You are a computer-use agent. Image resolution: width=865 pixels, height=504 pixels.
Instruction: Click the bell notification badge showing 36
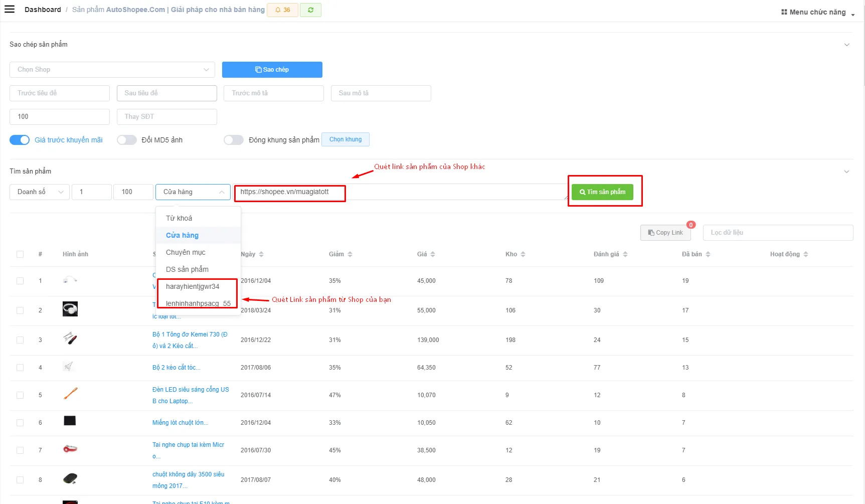[283, 10]
